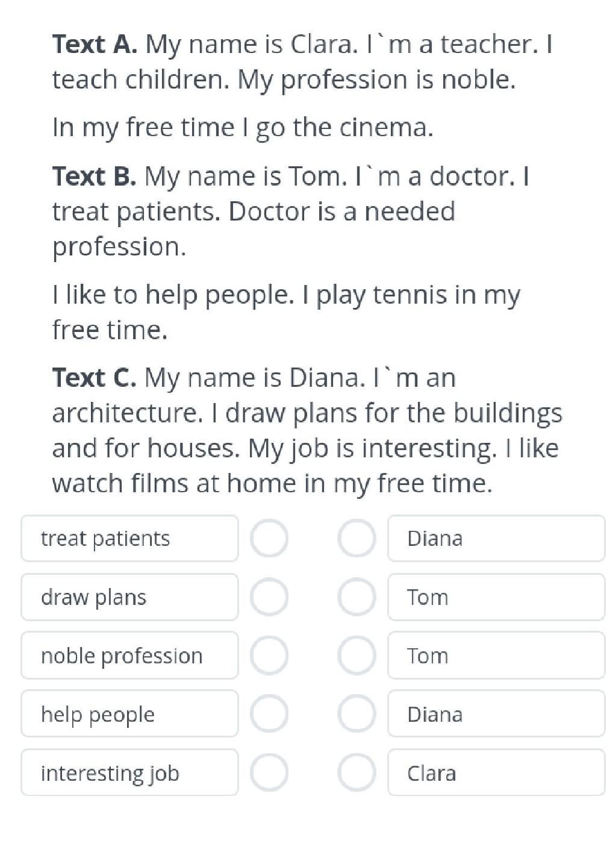Select circle left of Tom in 'noble profession' row

tap(356, 656)
